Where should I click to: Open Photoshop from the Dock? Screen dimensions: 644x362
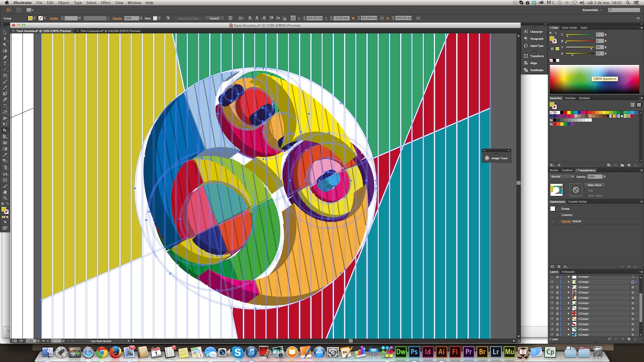414,352
